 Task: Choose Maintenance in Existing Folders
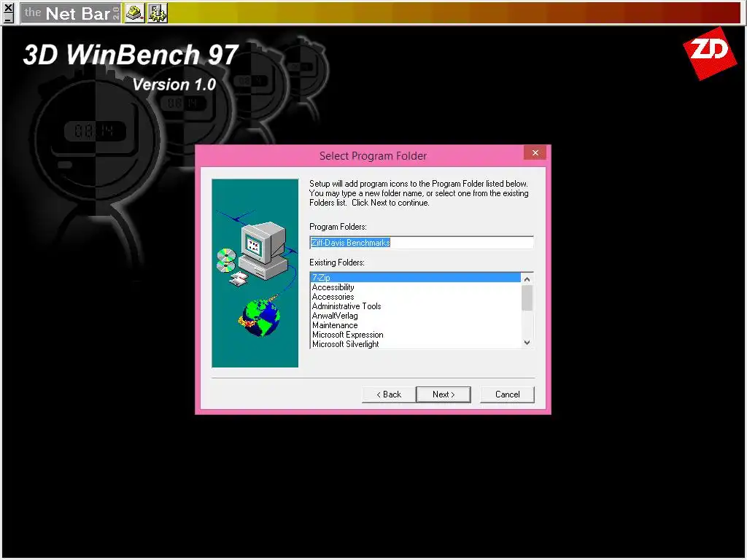tap(415, 325)
